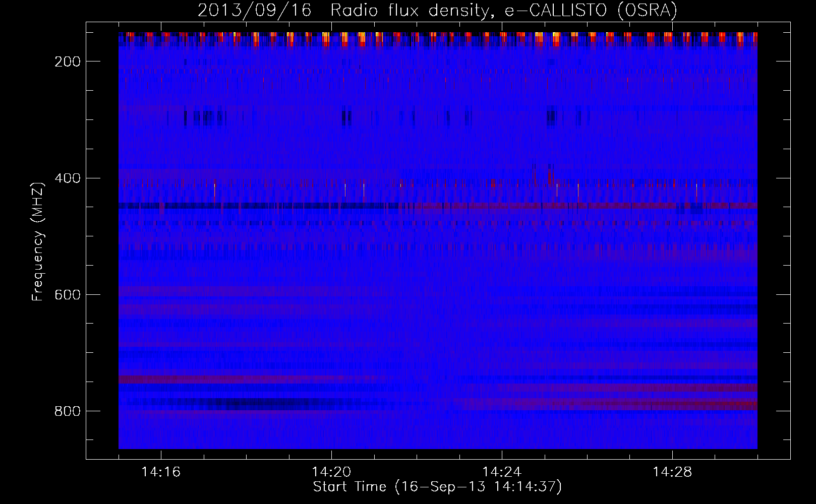
Task: Click the '14:20' time tick label
Action: point(331,472)
